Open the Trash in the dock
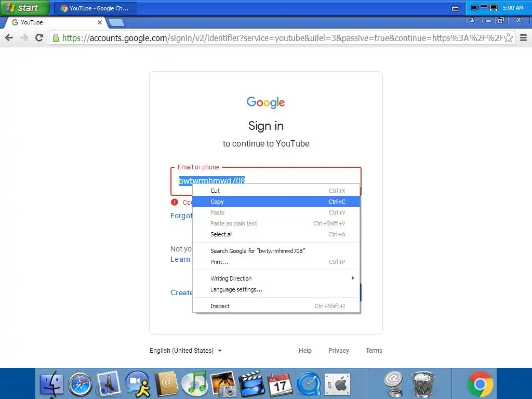The image size is (532, 399). click(x=423, y=384)
